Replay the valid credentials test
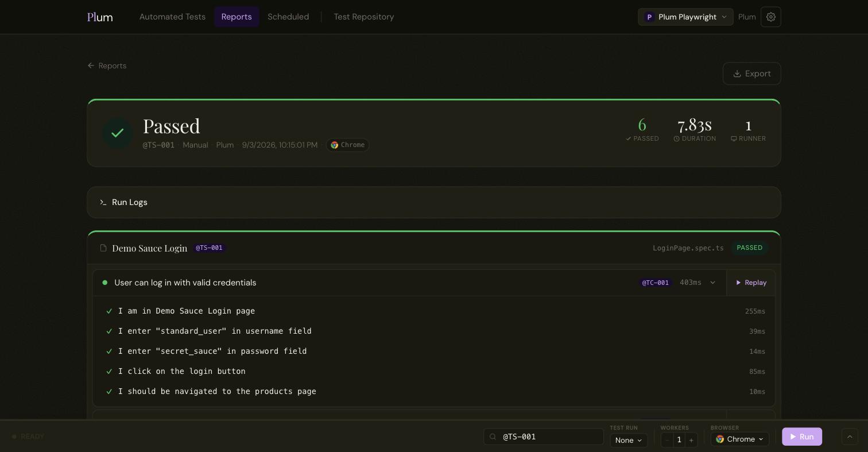Screen dimensions: 868x452 point(751,283)
